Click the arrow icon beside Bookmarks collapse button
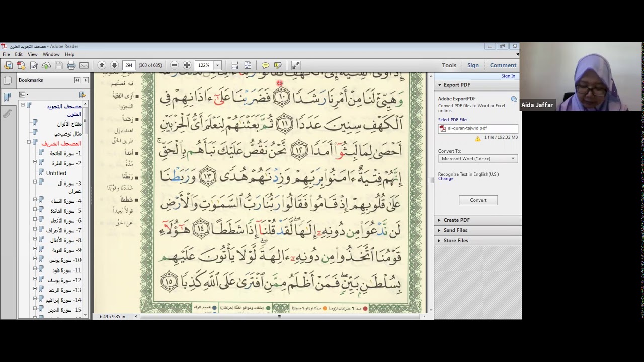644x362 pixels. click(85, 80)
